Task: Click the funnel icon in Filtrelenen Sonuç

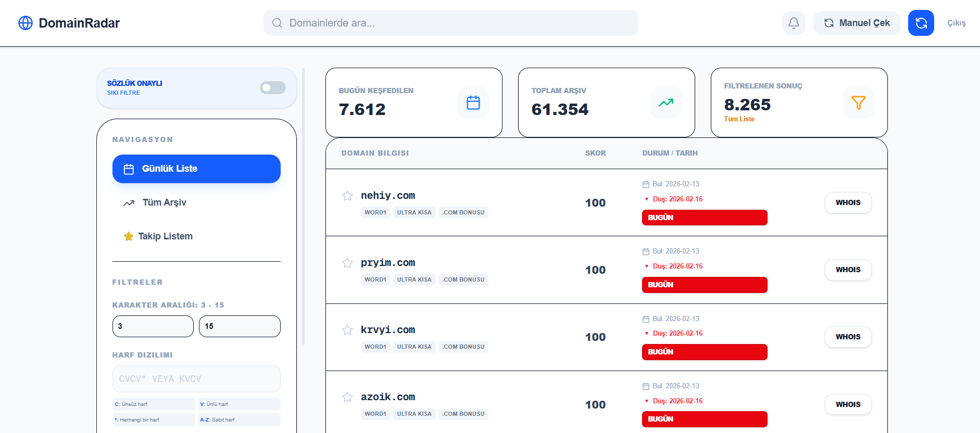Action: 858,103
